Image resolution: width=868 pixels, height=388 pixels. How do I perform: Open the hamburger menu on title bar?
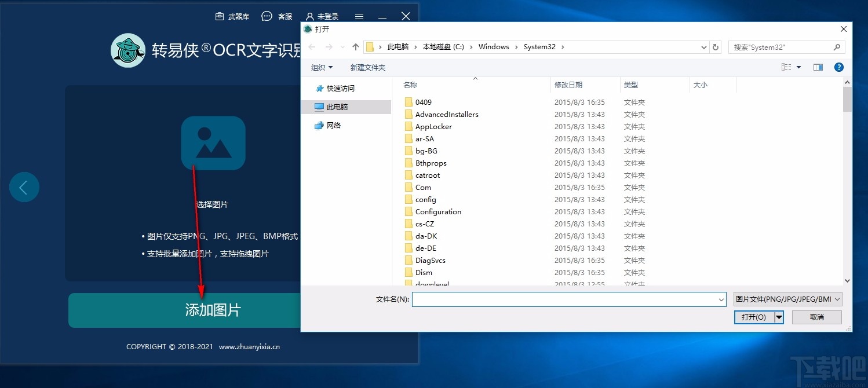pos(359,16)
